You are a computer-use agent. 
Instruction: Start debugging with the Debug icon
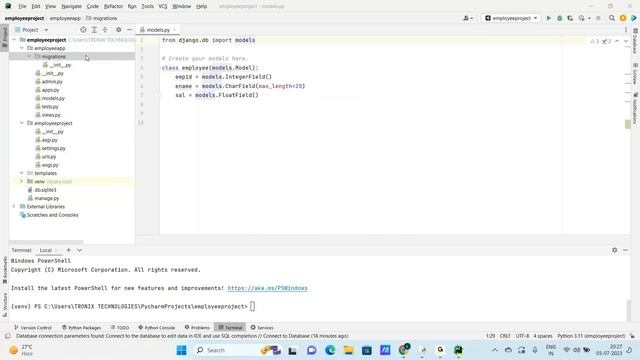pyautogui.click(x=560, y=18)
